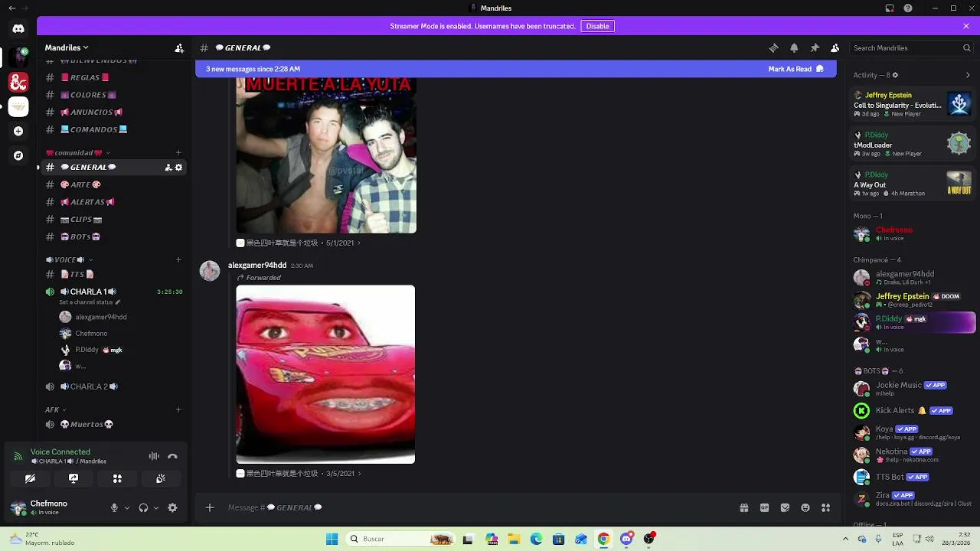Screen dimensions: 980x551
Task: Click the attach file plus button
Action: click(x=210, y=507)
